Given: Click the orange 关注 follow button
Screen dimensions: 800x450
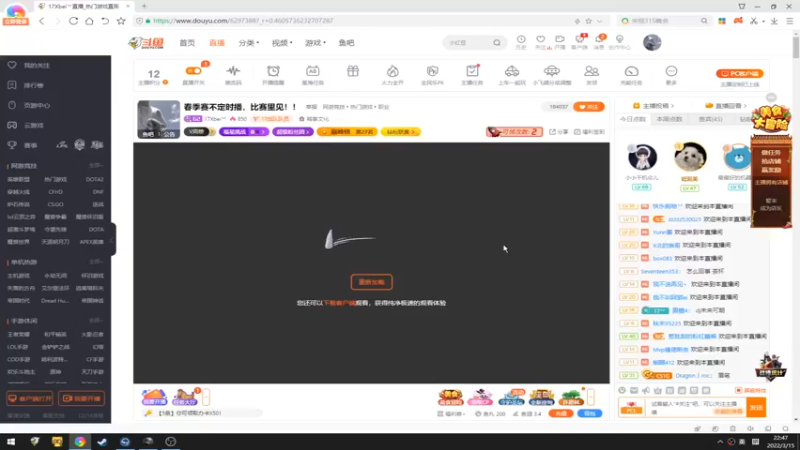Looking at the screenshot, I should click(589, 107).
